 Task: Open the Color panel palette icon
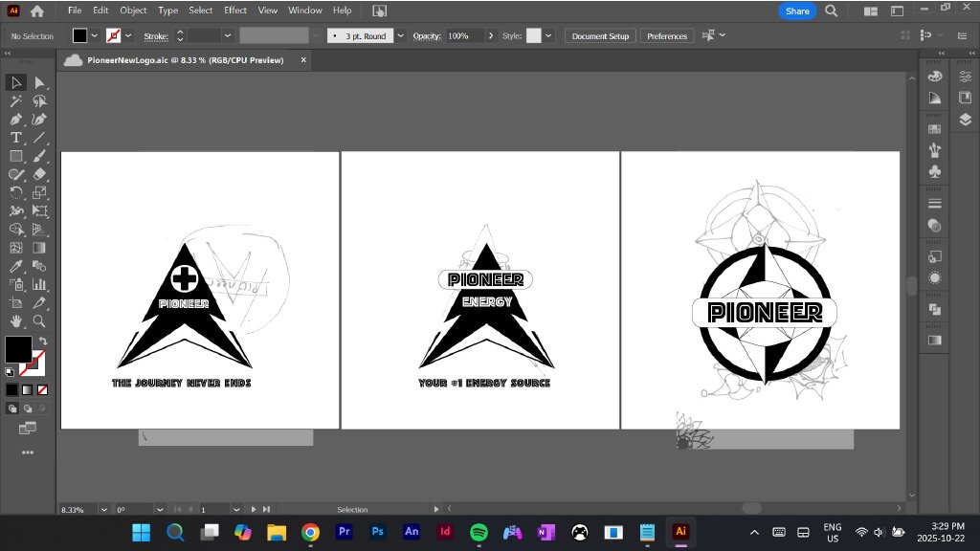935,77
